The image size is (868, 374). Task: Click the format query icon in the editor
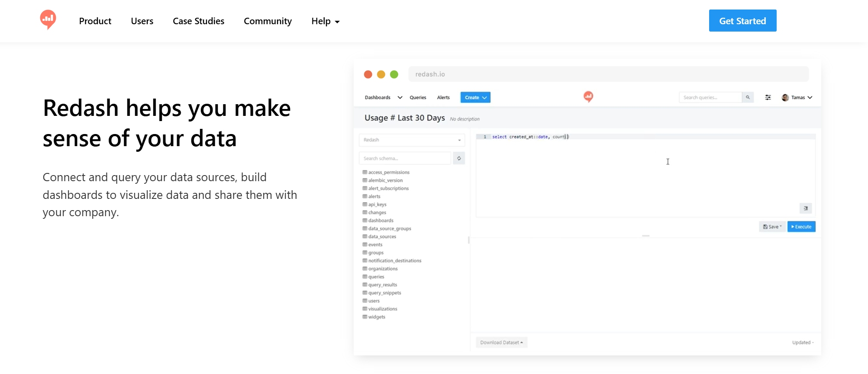(x=805, y=208)
